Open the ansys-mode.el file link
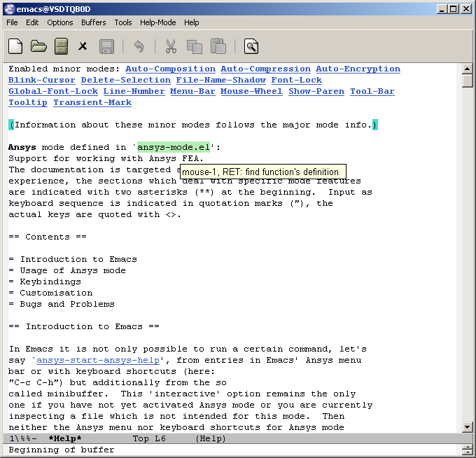Screen dimensions: 476x458 [x=174, y=147]
